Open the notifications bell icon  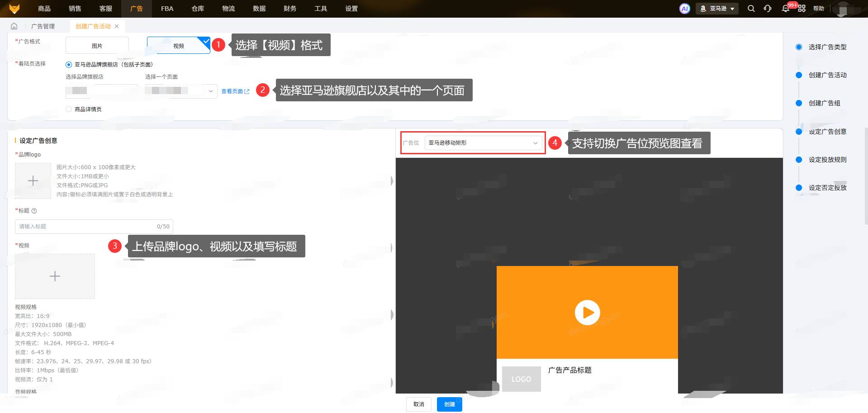[x=786, y=9]
